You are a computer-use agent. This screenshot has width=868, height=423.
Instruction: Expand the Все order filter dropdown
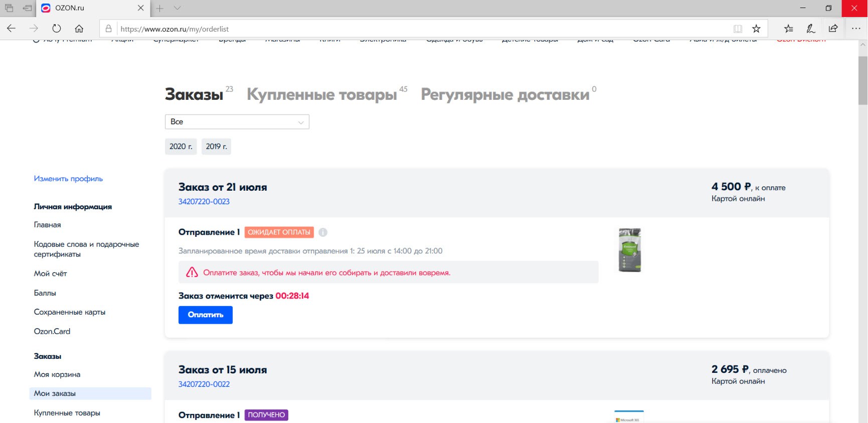(x=237, y=122)
